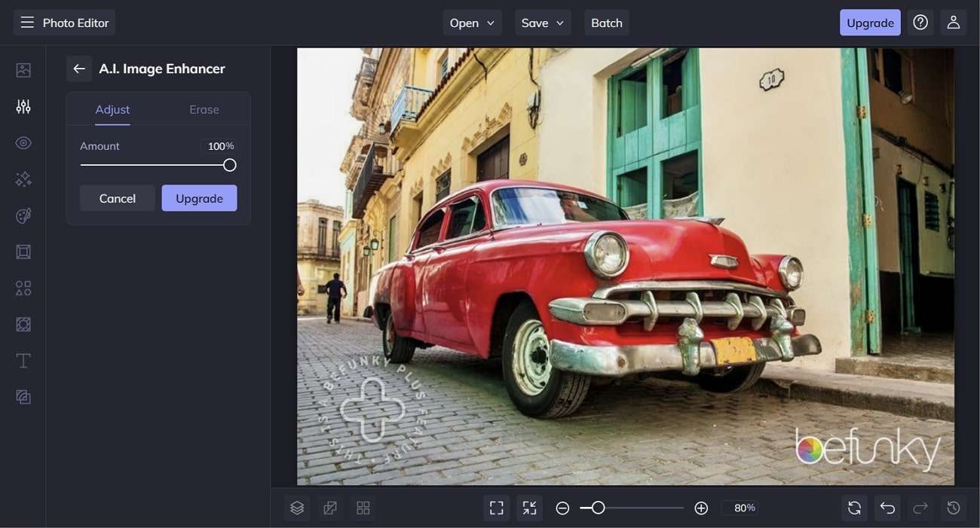Screen dimensions: 980x528
Task: Expand the Save dropdown
Action: click(x=543, y=23)
